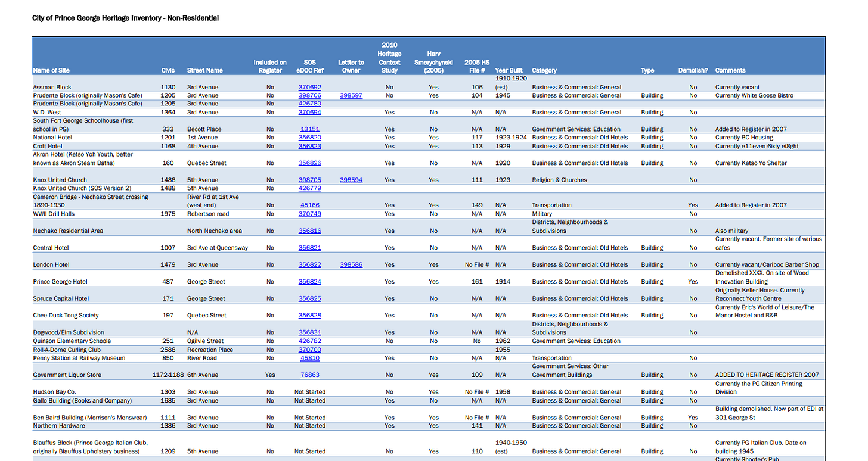Image resolution: width=868 pixels, height=461 pixels.
Task: Open eDOC link 426779
Action: point(310,188)
